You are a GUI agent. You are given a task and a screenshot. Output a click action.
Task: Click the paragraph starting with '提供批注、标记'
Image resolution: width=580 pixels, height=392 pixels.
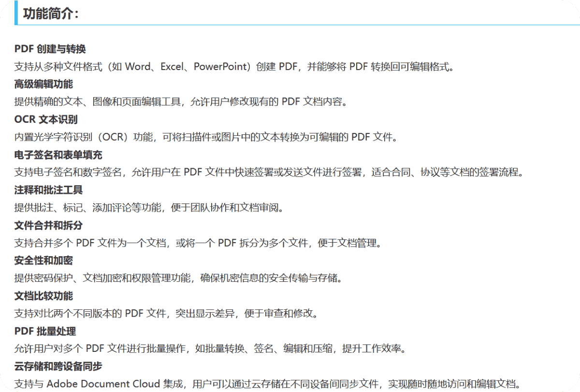point(148,207)
